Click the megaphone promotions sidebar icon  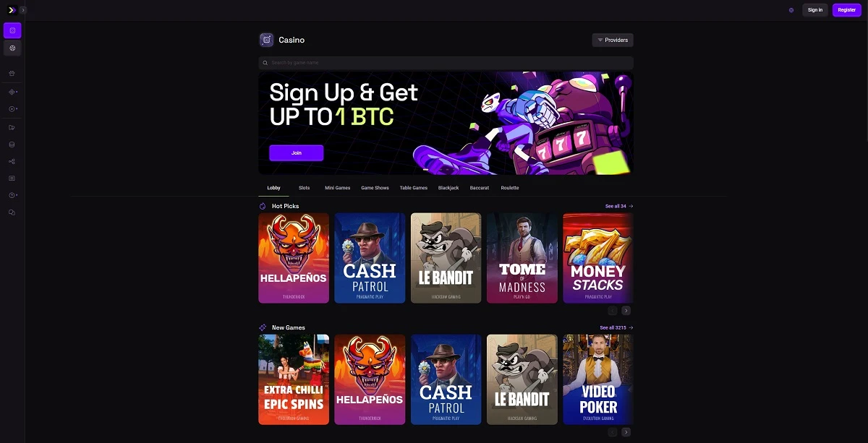pyautogui.click(x=12, y=127)
